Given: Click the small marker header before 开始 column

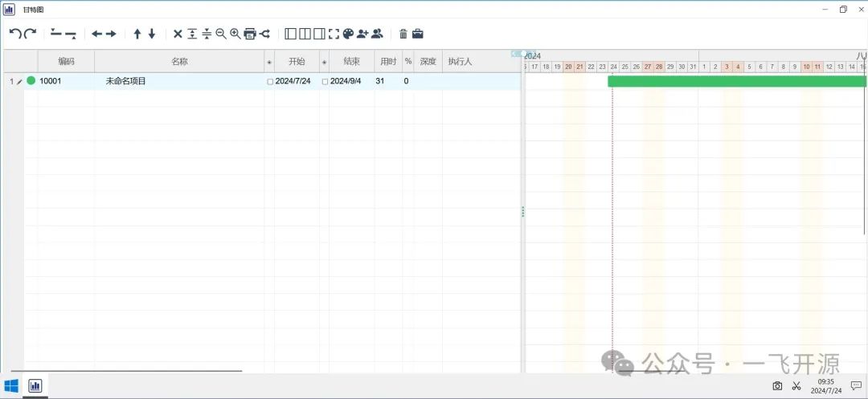Looking at the screenshot, I should click(269, 62).
